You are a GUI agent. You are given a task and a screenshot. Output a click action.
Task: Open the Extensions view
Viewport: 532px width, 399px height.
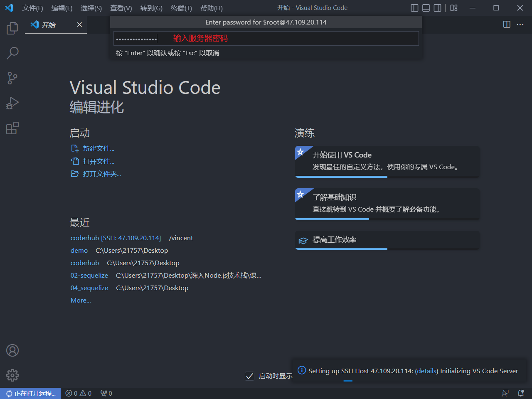[12, 128]
